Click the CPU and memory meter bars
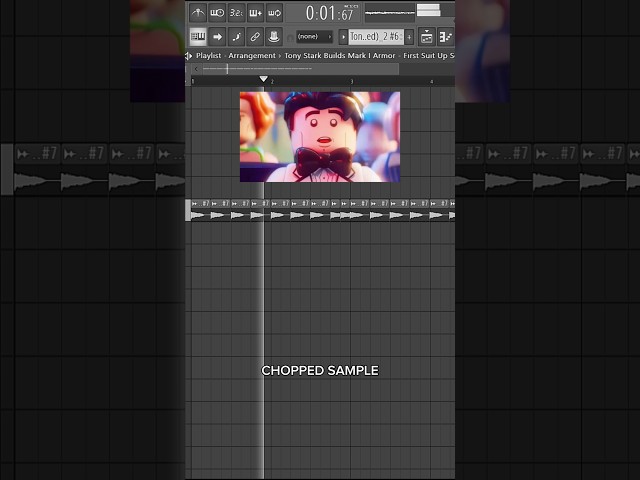 [x=428, y=10]
